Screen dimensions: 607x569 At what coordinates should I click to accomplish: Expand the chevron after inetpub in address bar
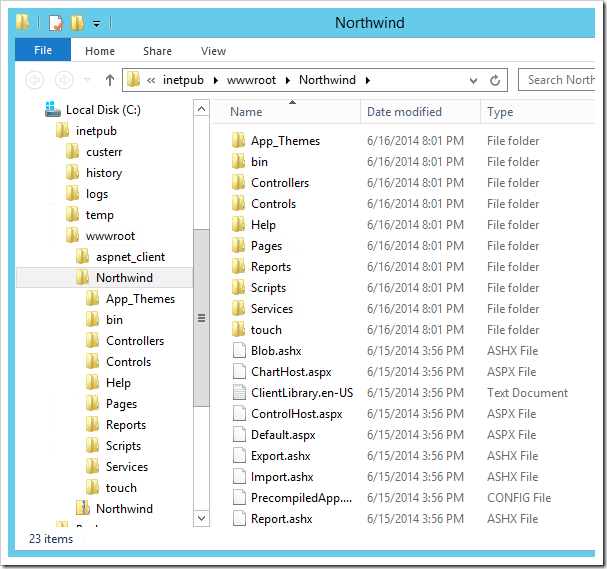[x=216, y=81]
